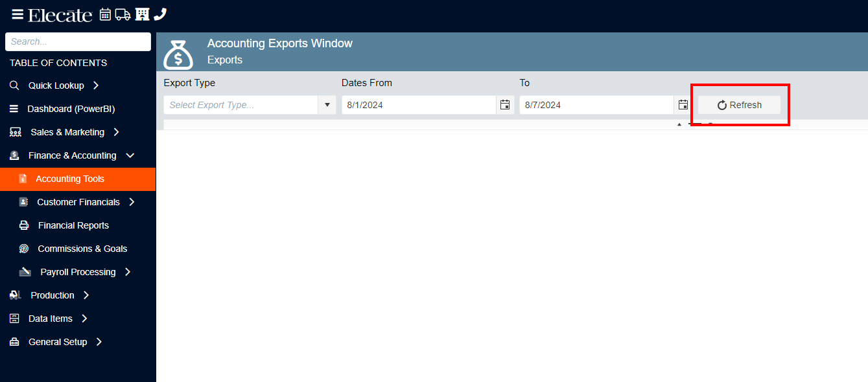
Task: Click the calendar icon in top bar
Action: (105, 14)
